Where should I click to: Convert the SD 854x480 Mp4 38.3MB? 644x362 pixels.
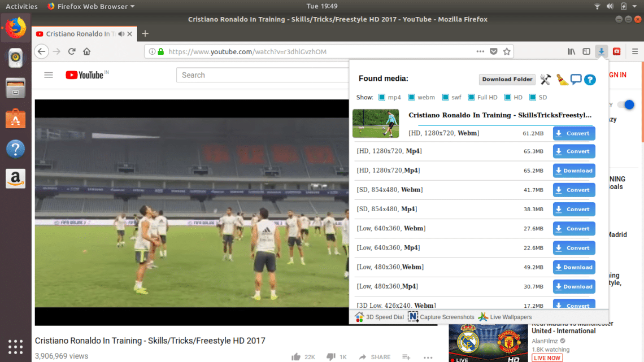coord(574,209)
